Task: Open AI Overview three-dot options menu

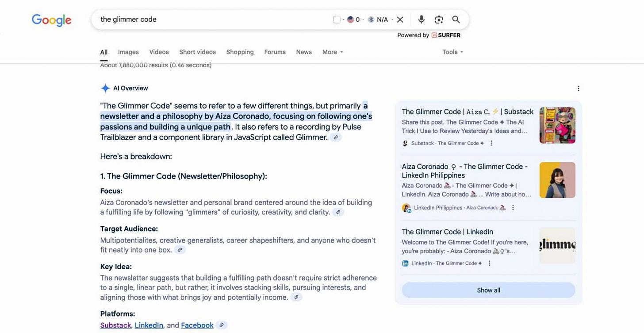Action: [578, 89]
